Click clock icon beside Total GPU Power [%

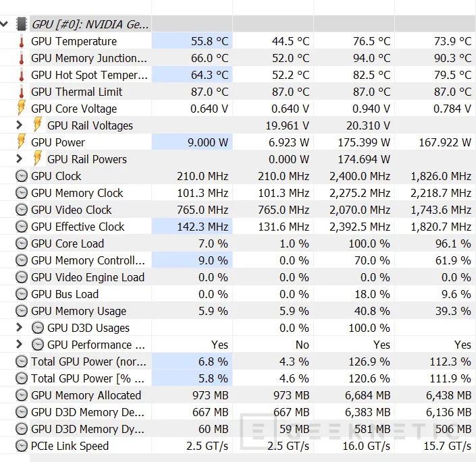(x=22, y=378)
